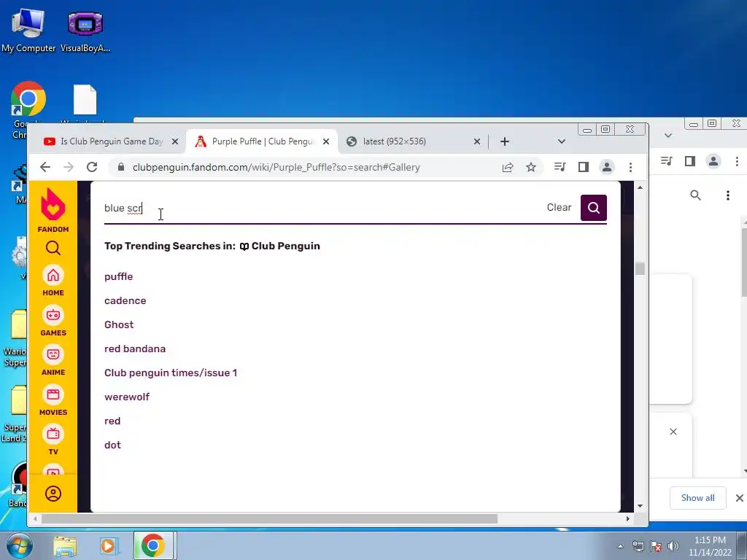Open Windows Explorer from the taskbar

pos(65,545)
